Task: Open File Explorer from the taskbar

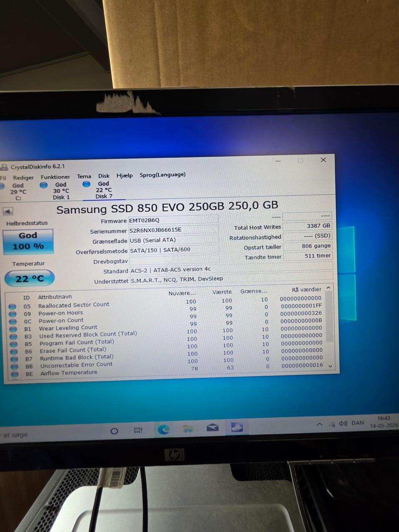Action: click(188, 429)
